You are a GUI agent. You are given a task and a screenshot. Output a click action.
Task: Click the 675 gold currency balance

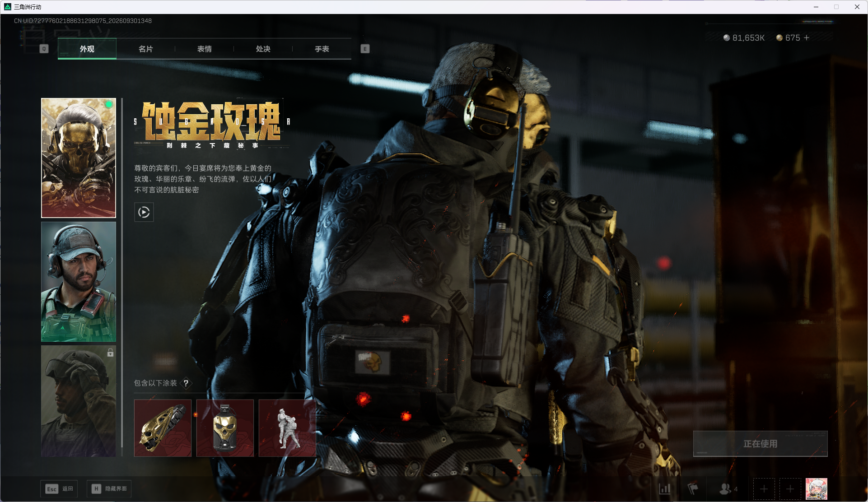pyautogui.click(x=788, y=38)
